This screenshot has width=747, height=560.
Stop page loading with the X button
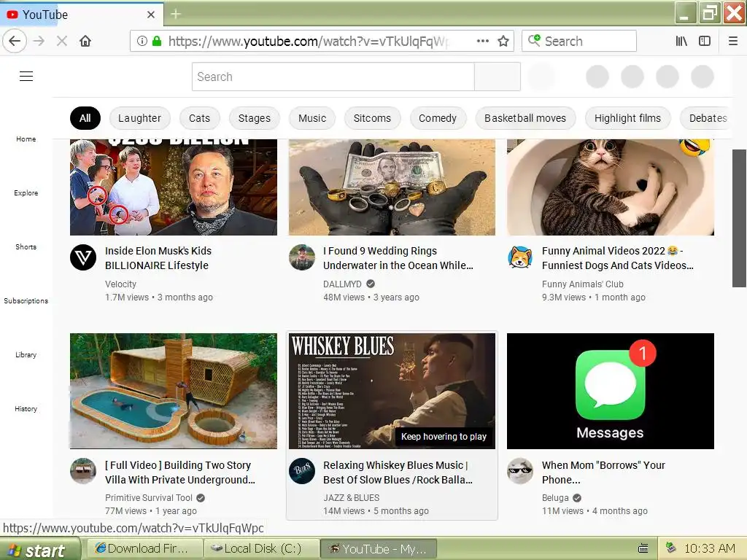point(61,41)
